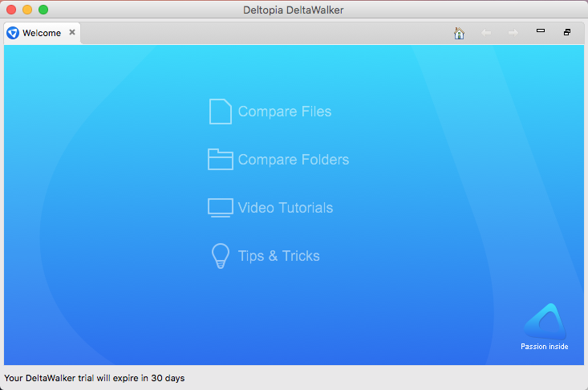
Task: Close the Welcome tab
Action: pos(72,32)
